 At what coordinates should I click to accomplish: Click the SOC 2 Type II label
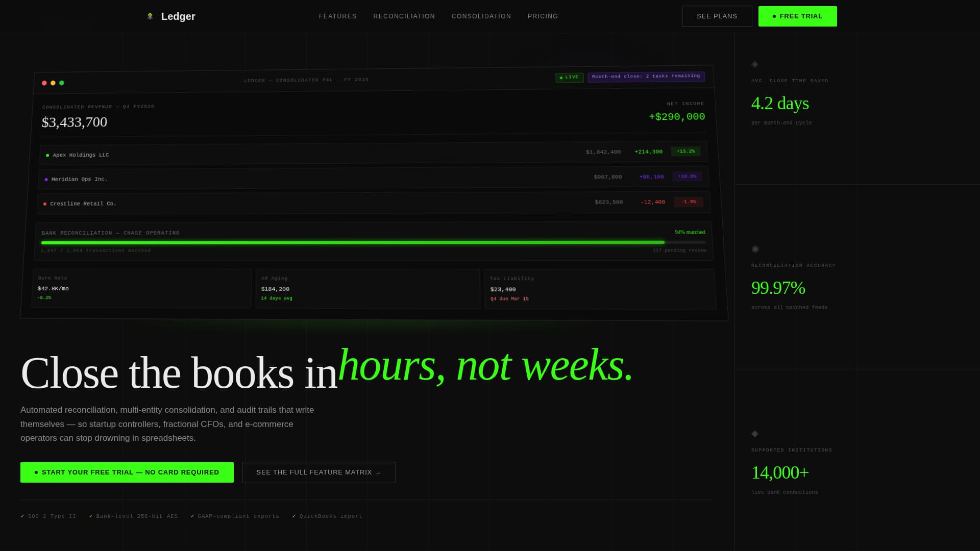[x=52, y=516]
